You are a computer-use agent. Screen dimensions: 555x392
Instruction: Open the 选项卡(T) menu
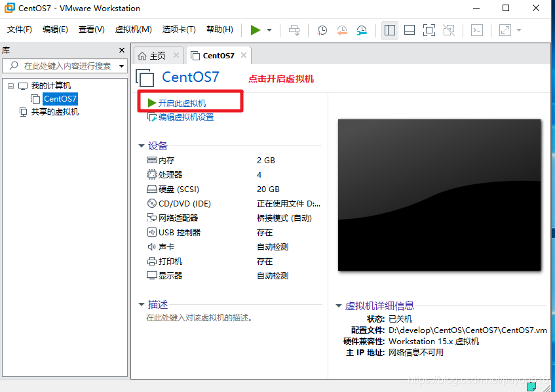(x=179, y=29)
